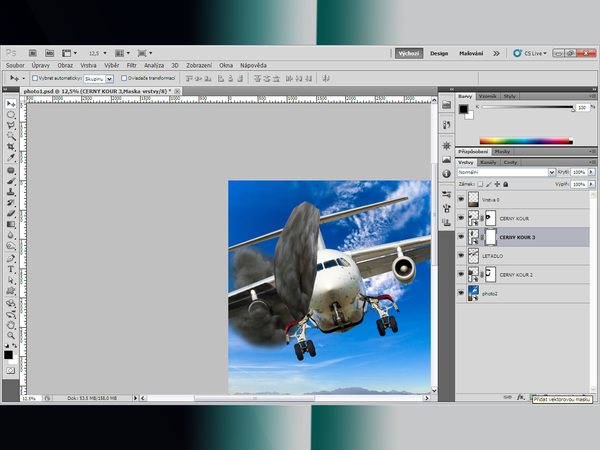This screenshot has height=450, width=600.
Task: Click the color spectrum ramp in Barvy panel
Action: pyautogui.click(x=526, y=141)
